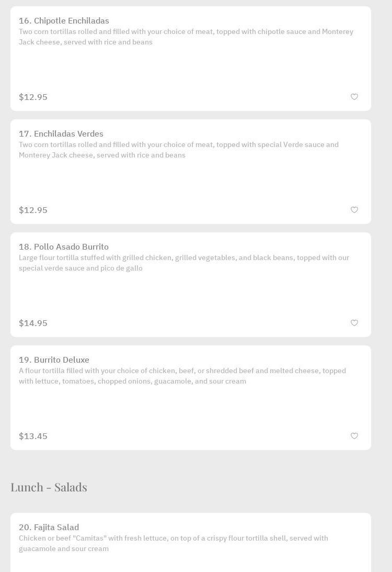Select the Enchiladas Verdes description mentioning Verde sauce

[178, 150]
